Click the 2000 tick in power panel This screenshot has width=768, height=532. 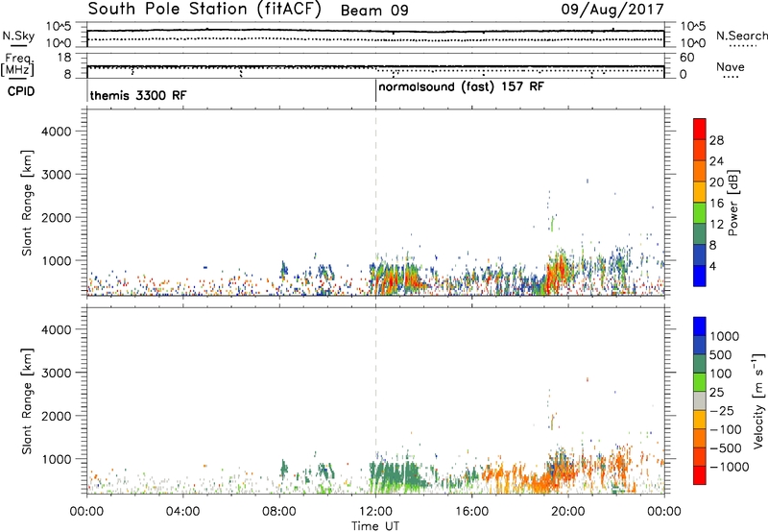[x=56, y=217]
